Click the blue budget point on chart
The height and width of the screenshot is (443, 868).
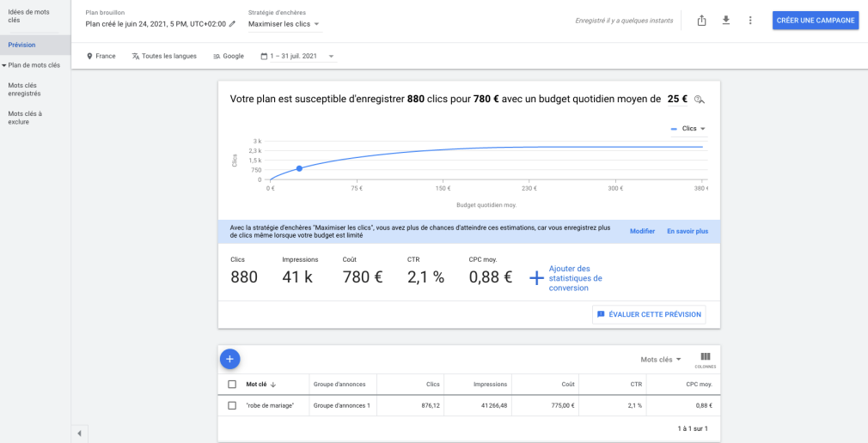click(x=299, y=168)
